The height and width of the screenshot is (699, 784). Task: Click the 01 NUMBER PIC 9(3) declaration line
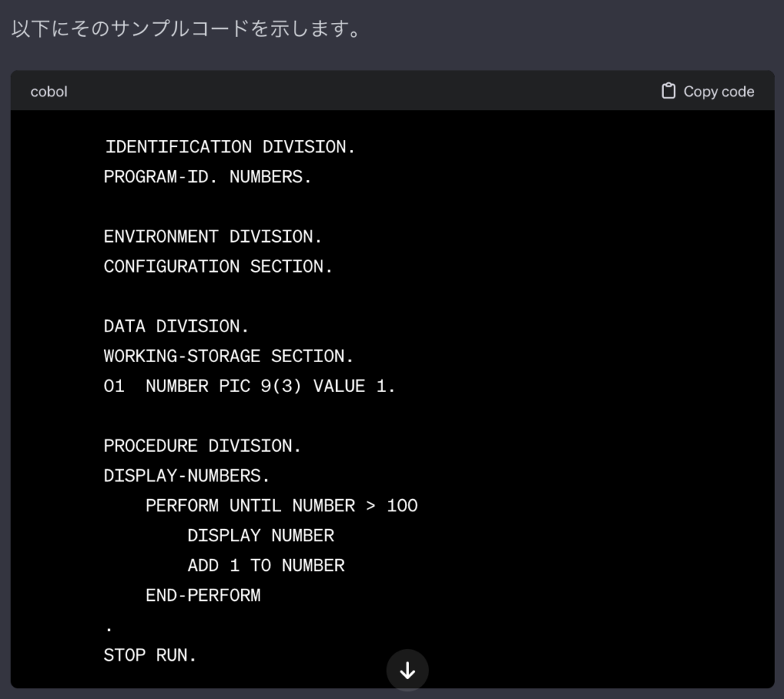(x=250, y=386)
